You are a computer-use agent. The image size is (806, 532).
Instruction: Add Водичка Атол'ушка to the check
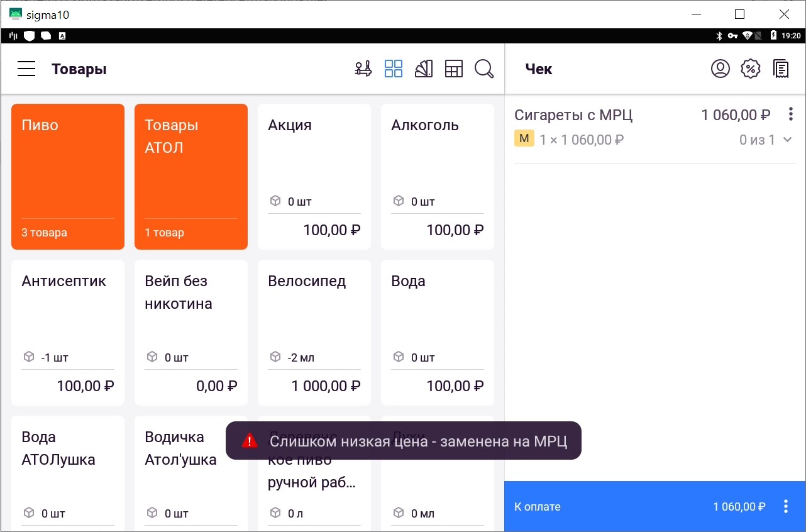tap(191, 474)
